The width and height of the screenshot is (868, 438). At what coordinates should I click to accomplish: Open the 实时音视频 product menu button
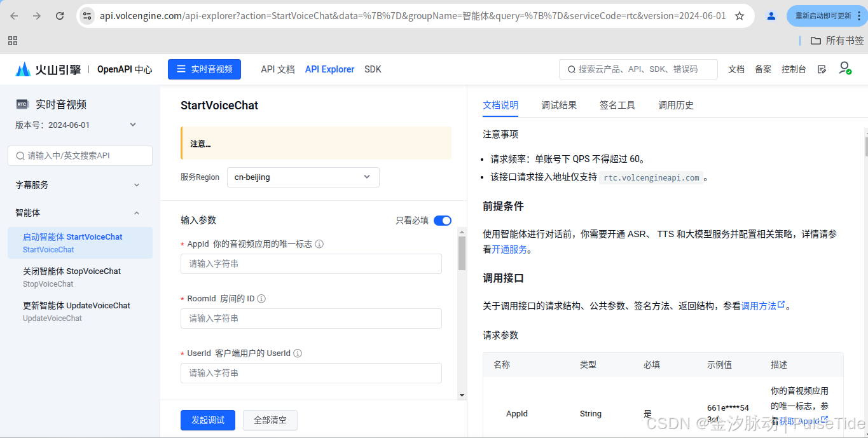(x=204, y=69)
